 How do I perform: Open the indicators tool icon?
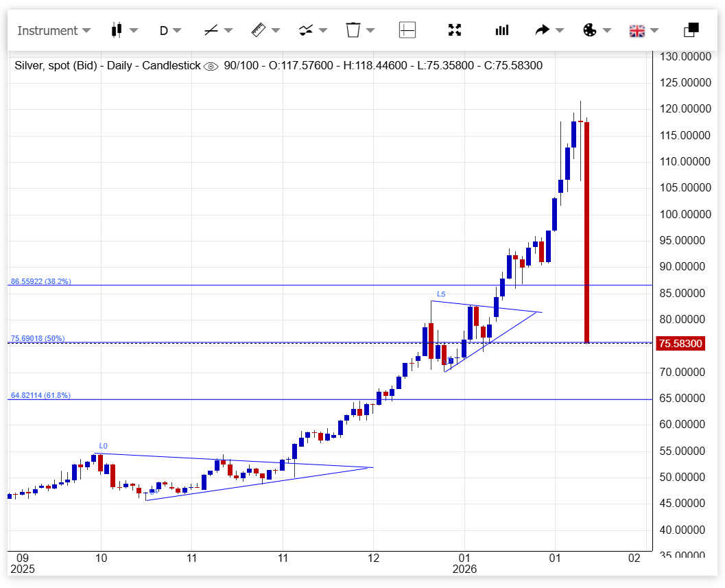306,30
